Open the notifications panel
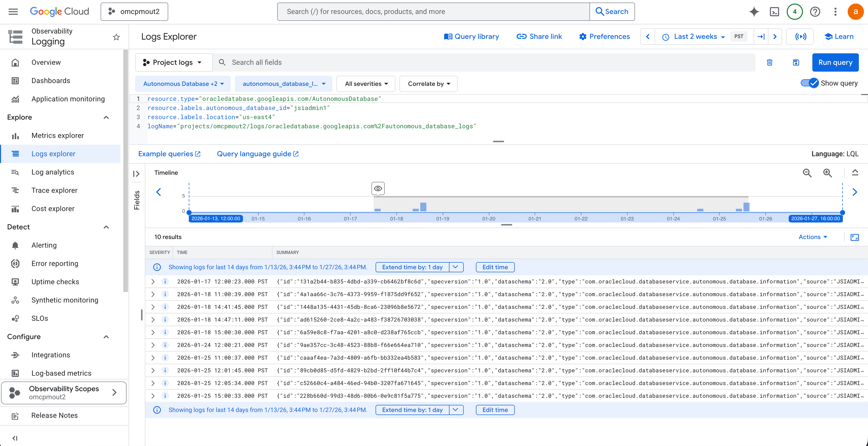Screen dimensions: 868x446 [795, 11]
